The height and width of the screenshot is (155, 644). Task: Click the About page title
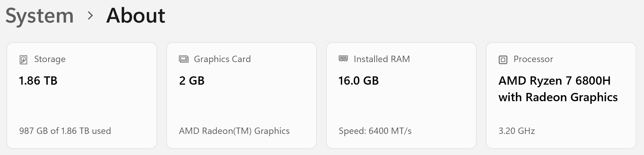(x=136, y=16)
